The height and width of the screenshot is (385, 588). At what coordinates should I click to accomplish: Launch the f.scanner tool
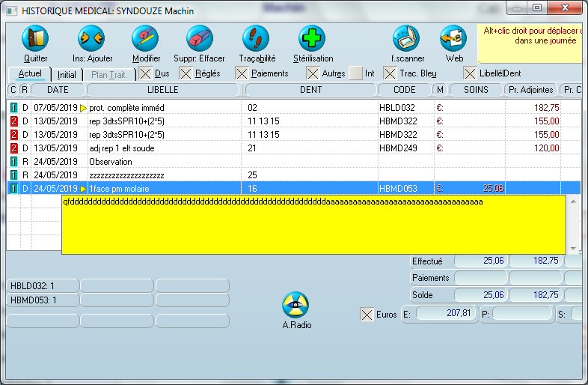[408, 38]
